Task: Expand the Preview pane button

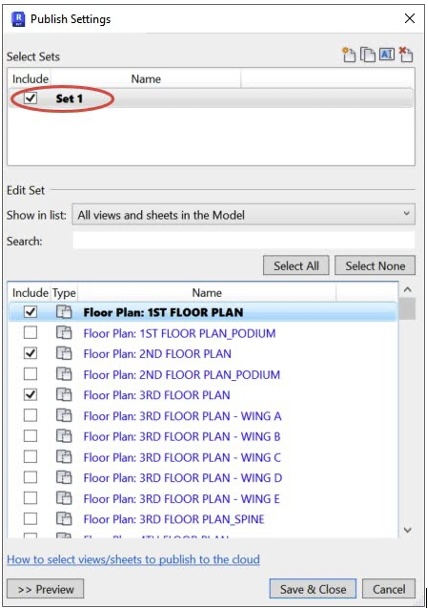Action: coord(46,589)
